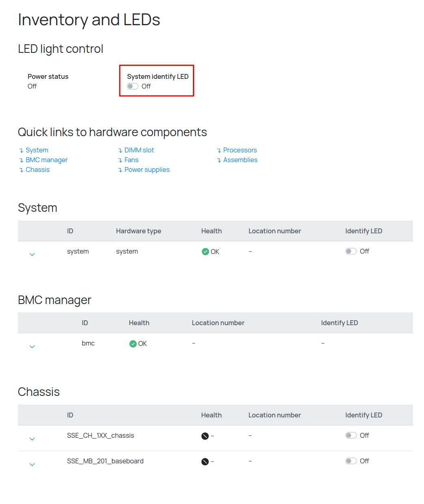This screenshot has height=504, width=424.
Task: Click the green OK health icon for bmc
Action: (133, 344)
